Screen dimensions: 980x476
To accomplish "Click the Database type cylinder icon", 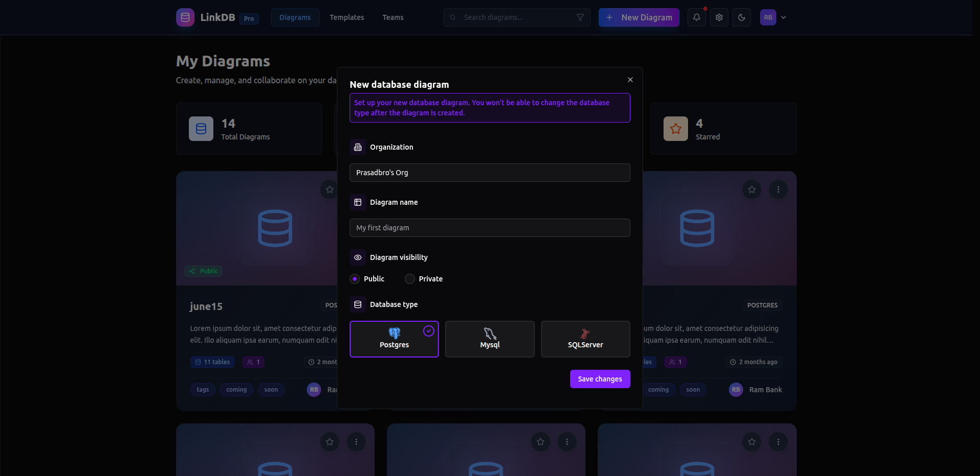I will click(x=358, y=304).
